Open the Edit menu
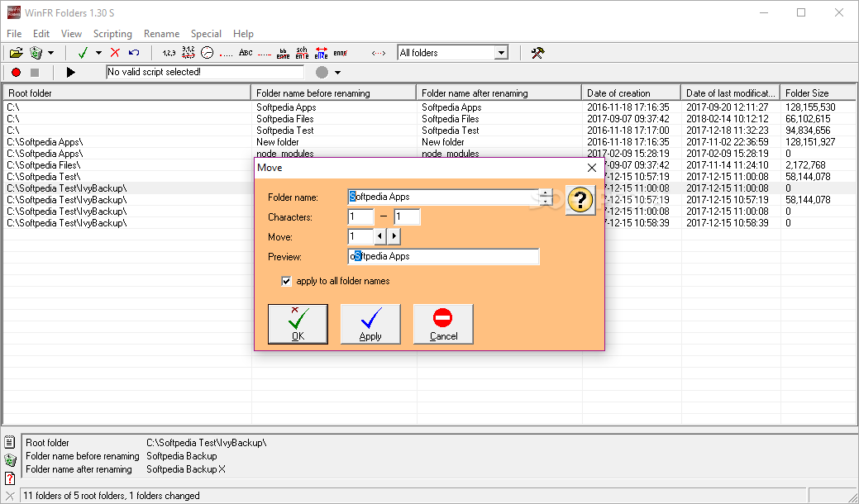Image resolution: width=859 pixels, height=504 pixels. click(41, 34)
